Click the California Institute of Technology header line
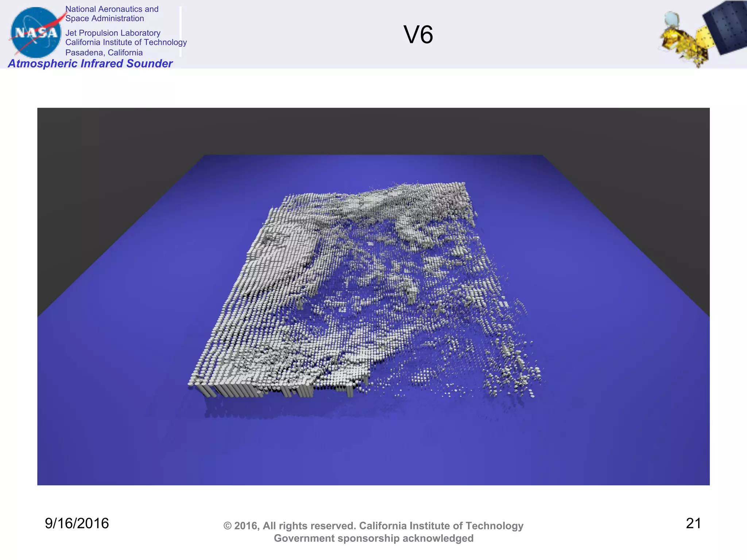 tap(126, 42)
